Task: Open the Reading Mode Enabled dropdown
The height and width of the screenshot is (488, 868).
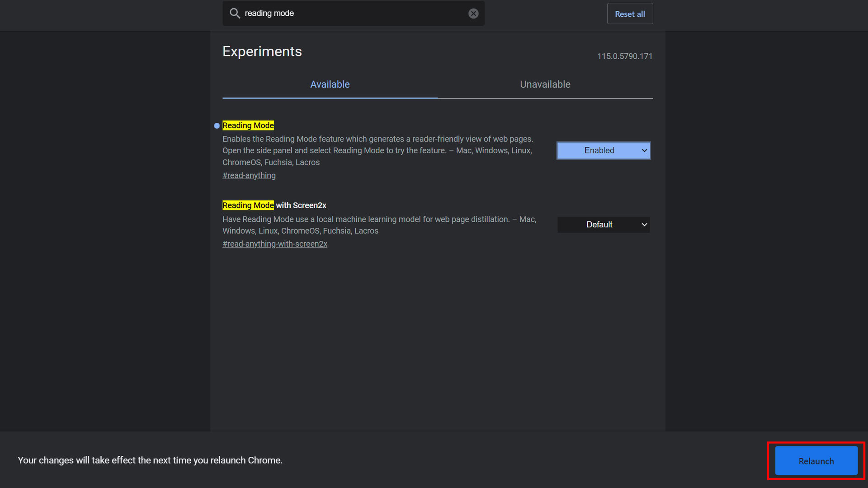Action: 599,150
